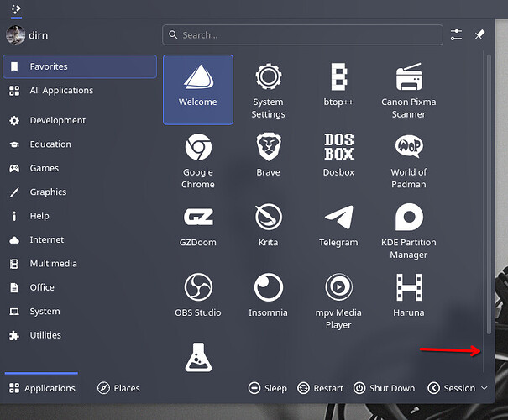
Task: Open btop++ system monitor
Action: pyautogui.click(x=338, y=89)
